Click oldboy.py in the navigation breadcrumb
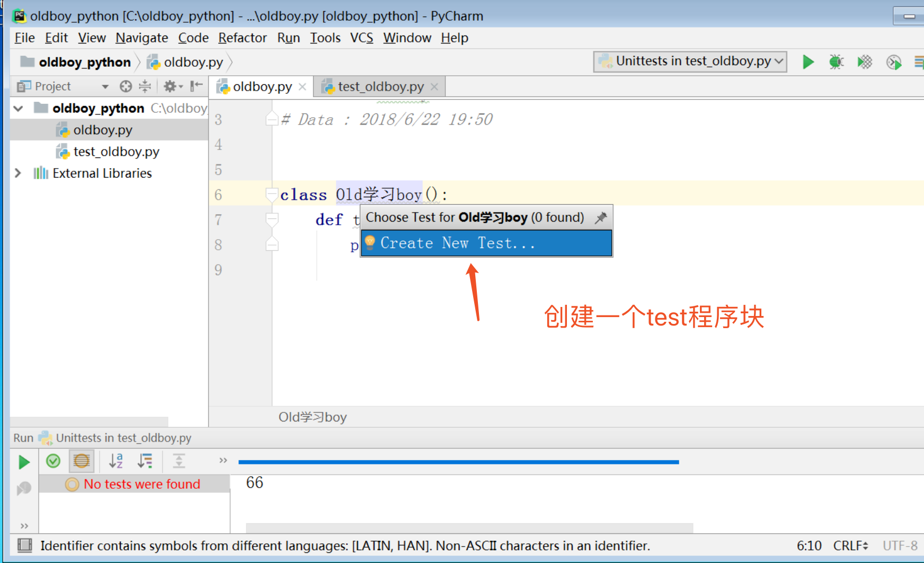924x563 pixels. (185, 62)
